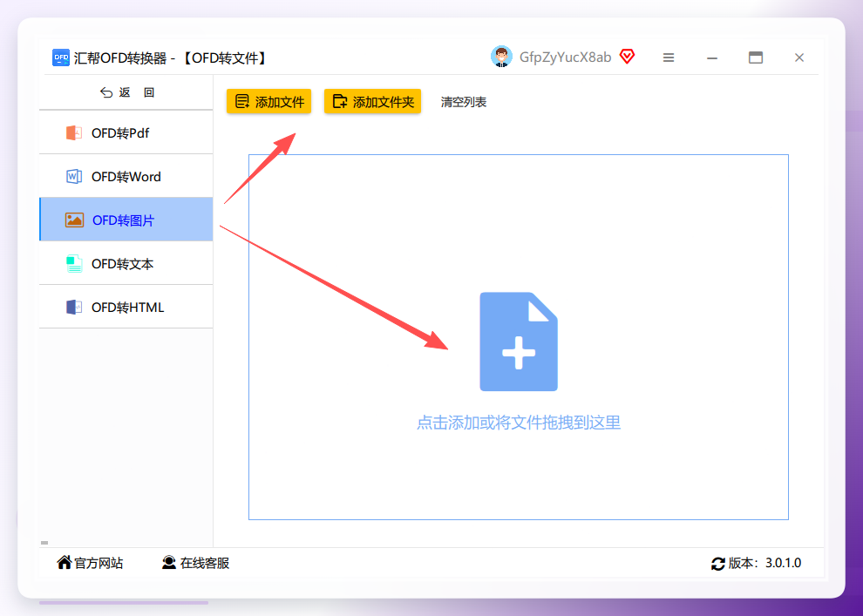Click the folder icon on 添加文件夹
Viewport: 863px width, 616px height.
(x=340, y=101)
